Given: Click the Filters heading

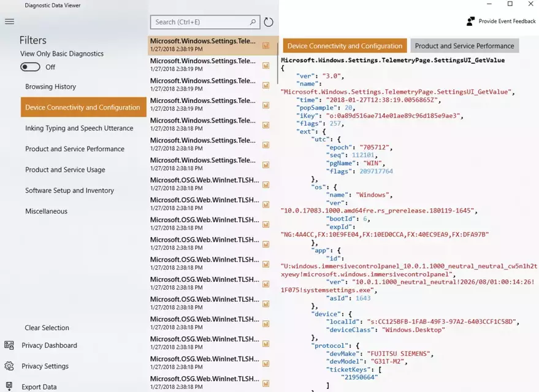Looking at the screenshot, I should [x=32, y=40].
